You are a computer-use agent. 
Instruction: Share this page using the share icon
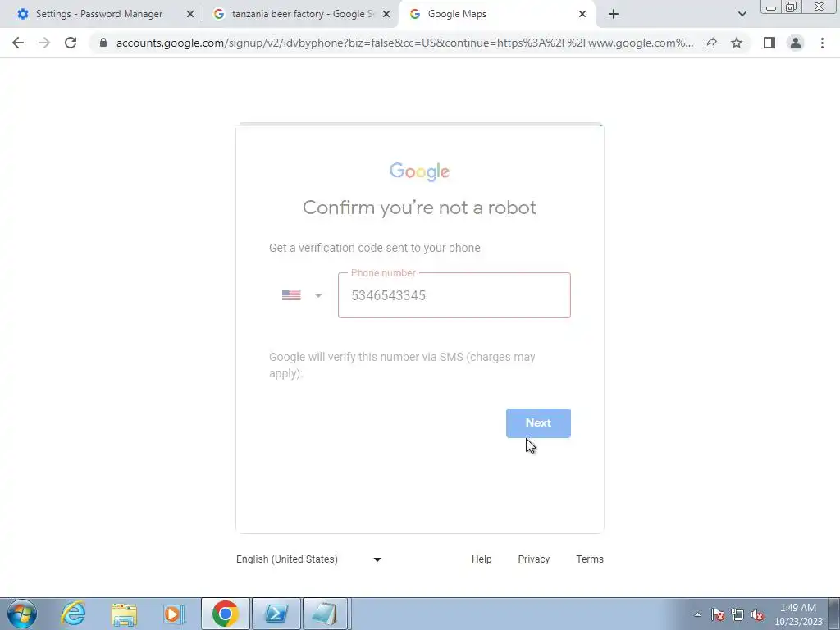coord(710,43)
